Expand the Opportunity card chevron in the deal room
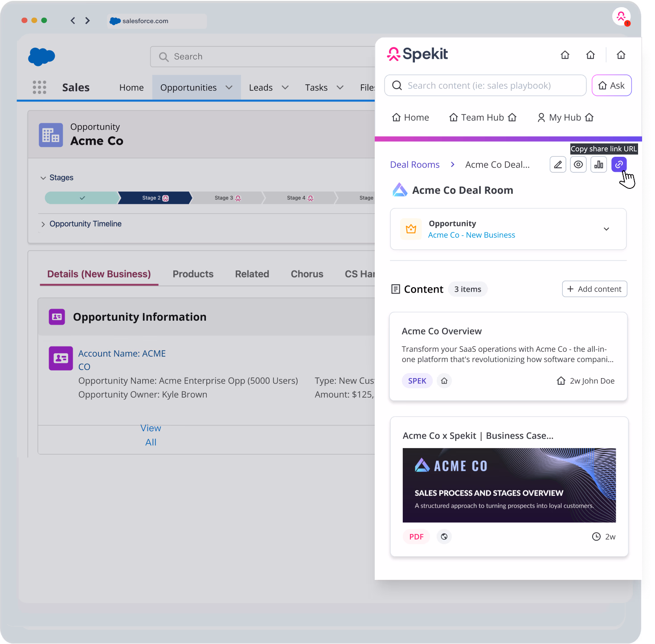The height and width of the screenshot is (644, 655). point(606,229)
